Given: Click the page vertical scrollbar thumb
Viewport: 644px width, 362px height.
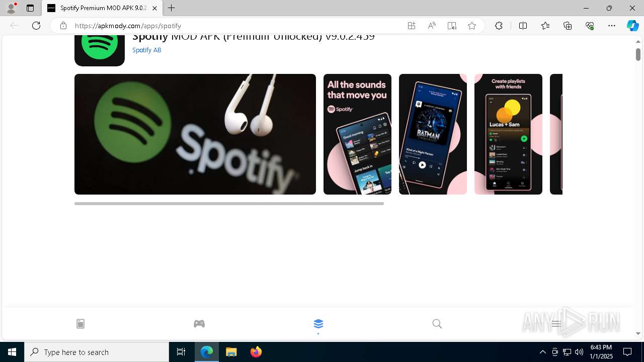Looking at the screenshot, I should click(638, 54).
